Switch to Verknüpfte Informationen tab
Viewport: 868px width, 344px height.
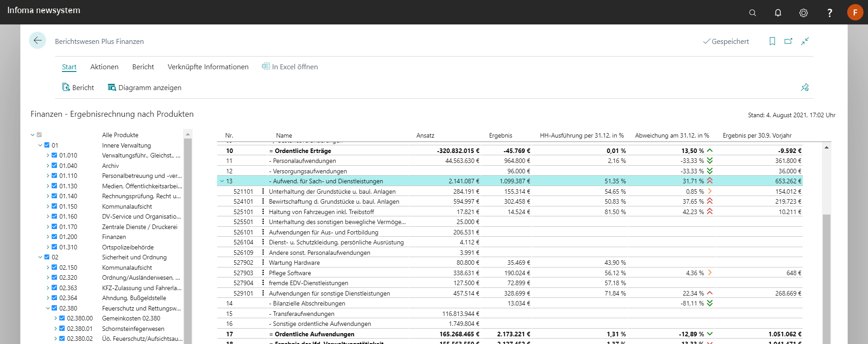[x=208, y=67]
